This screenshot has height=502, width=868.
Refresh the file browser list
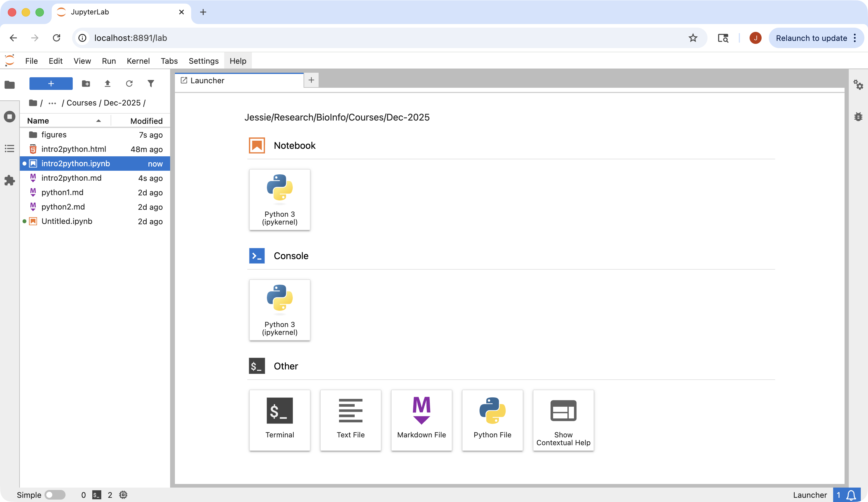[x=129, y=83]
